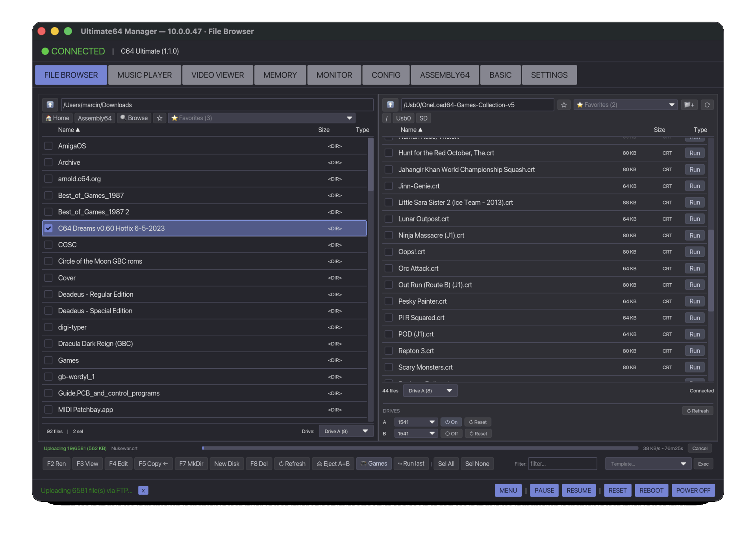Reload the remote directory with the circular arrow icon
The height and width of the screenshot is (544, 756).
pos(707,105)
